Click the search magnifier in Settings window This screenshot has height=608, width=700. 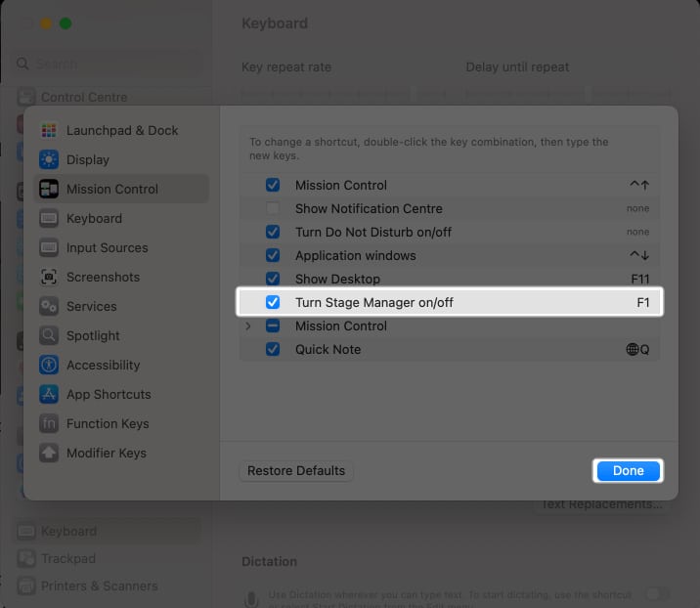pos(22,64)
